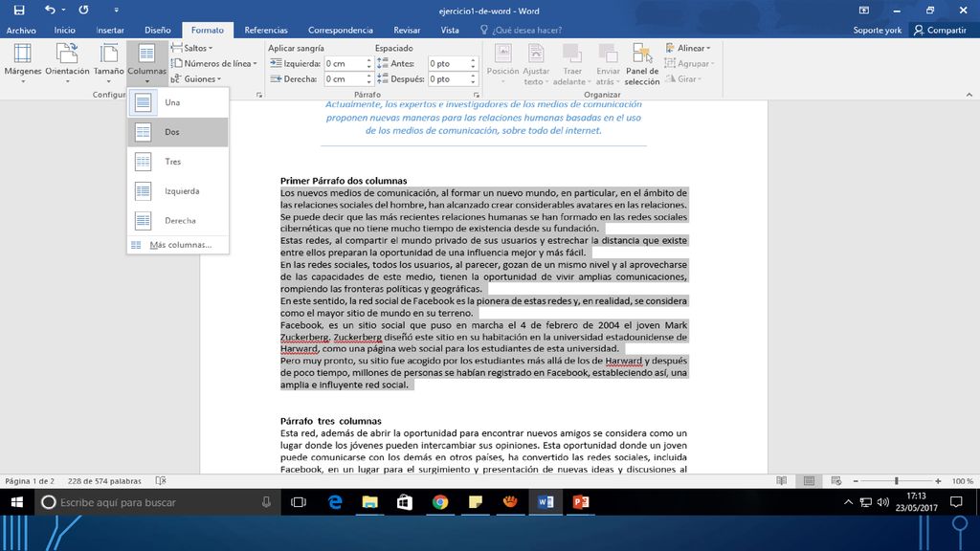Click the Columnas ribbon button

pyautogui.click(x=146, y=63)
